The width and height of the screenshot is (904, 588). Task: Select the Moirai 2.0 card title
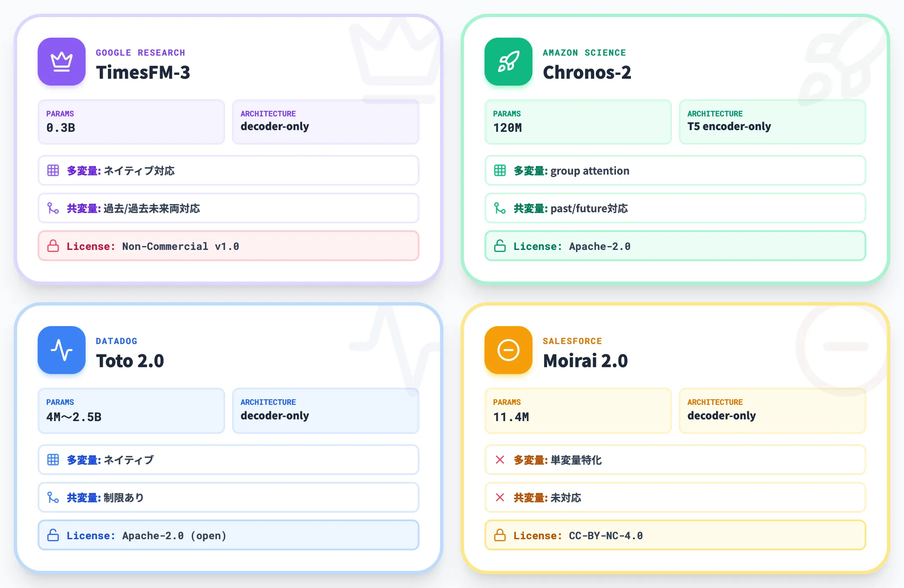tap(585, 361)
